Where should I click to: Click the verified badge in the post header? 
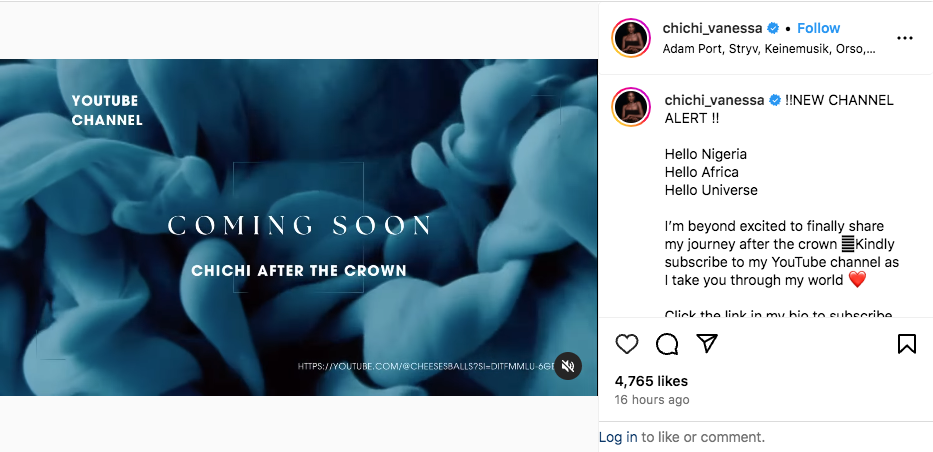point(773,28)
